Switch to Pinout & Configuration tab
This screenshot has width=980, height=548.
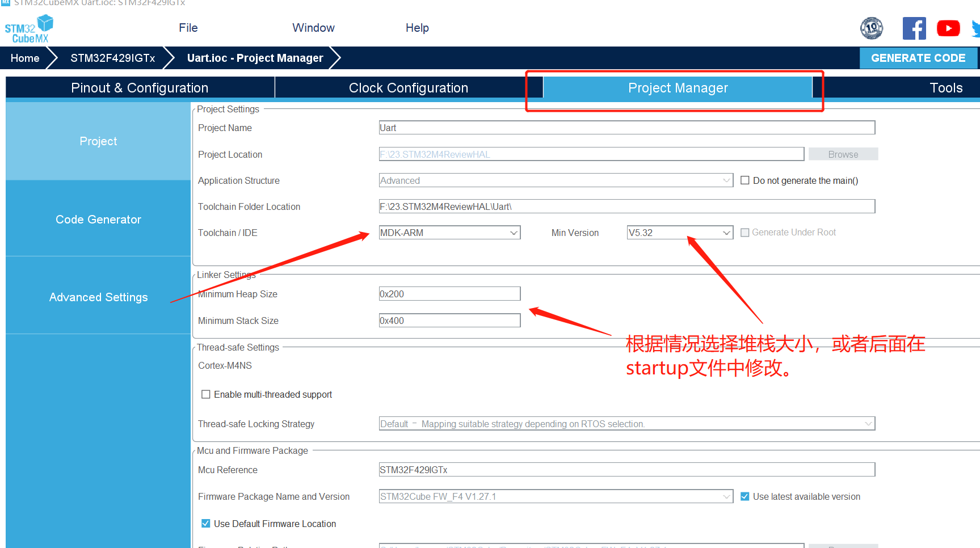[140, 88]
